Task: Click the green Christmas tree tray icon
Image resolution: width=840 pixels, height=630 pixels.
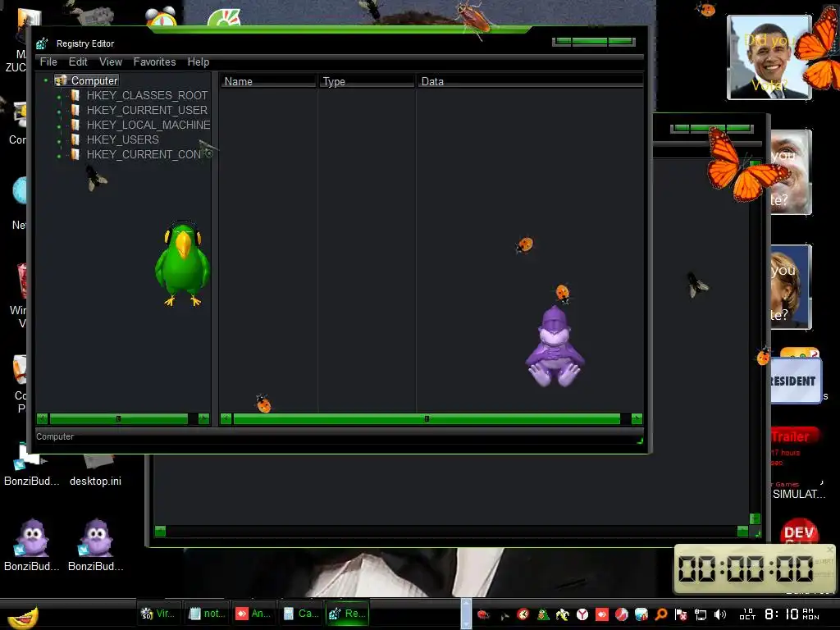Action: pyautogui.click(x=543, y=614)
